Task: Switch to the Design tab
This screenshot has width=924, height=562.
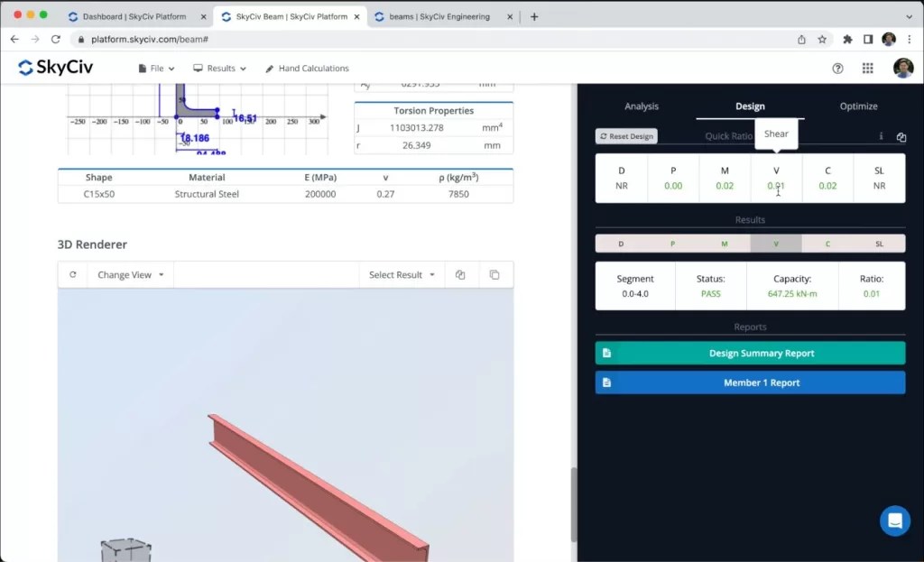Action: [x=750, y=106]
